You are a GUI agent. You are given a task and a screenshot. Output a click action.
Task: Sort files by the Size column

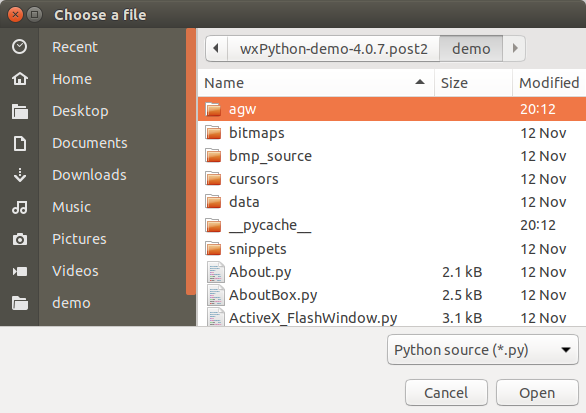(473, 83)
